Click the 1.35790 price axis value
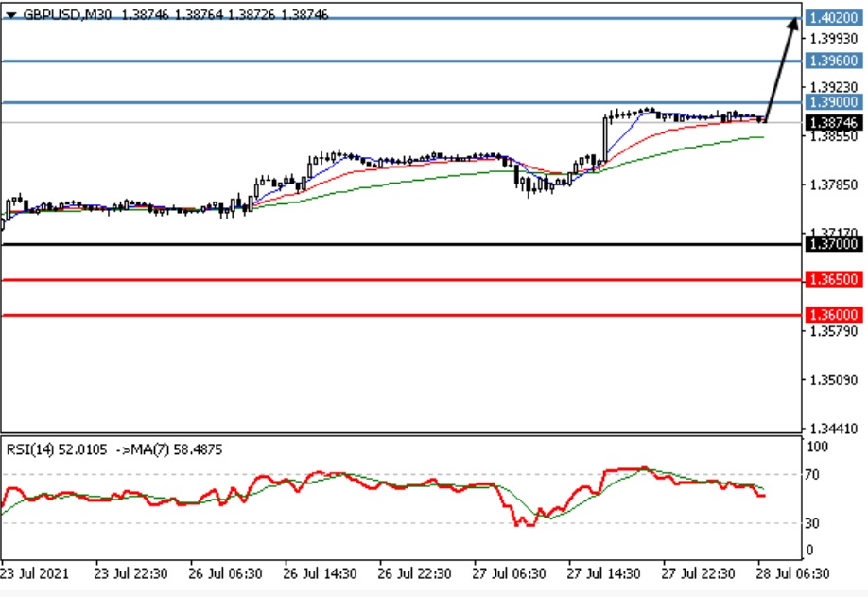 tap(834, 331)
